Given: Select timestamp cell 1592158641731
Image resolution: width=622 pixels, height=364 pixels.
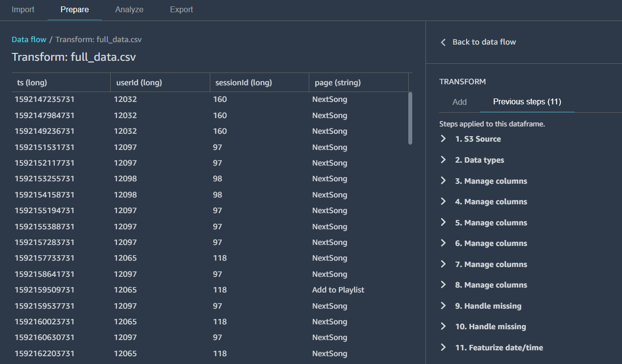Looking at the screenshot, I should 45,274.
